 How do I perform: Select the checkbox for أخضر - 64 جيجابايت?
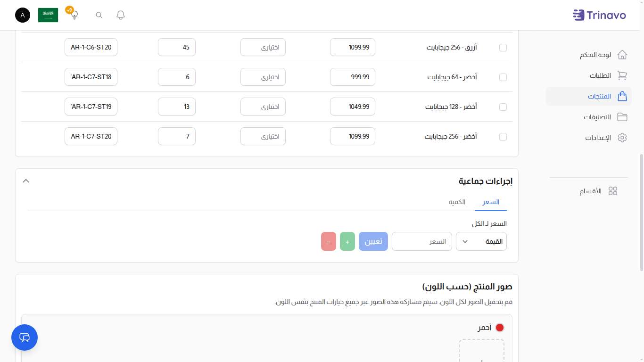point(503,77)
